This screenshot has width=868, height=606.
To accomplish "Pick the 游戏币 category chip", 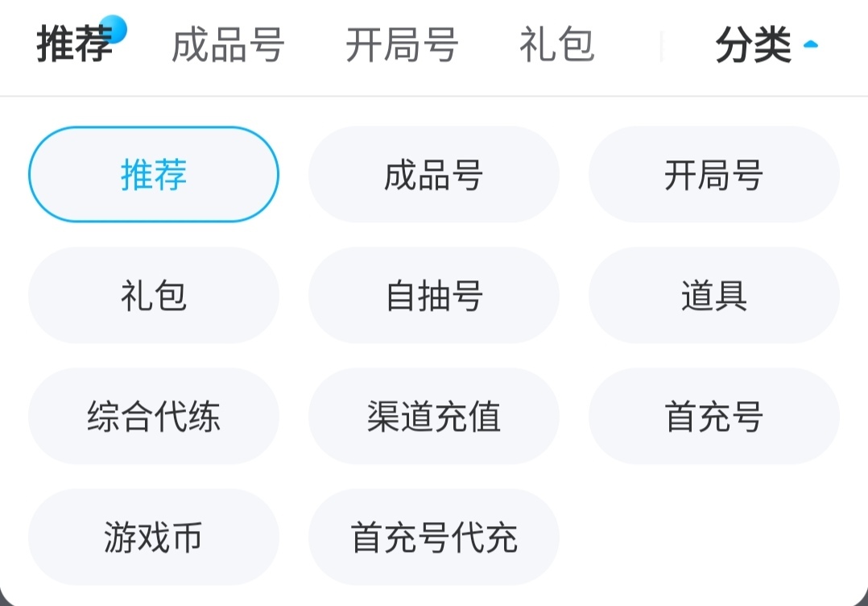I will pos(154,537).
